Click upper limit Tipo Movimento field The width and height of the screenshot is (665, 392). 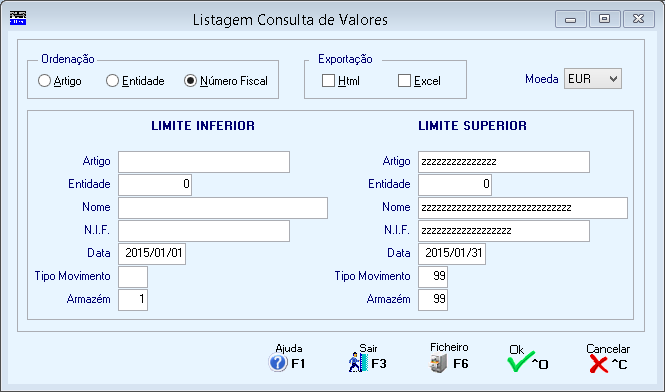433,277
